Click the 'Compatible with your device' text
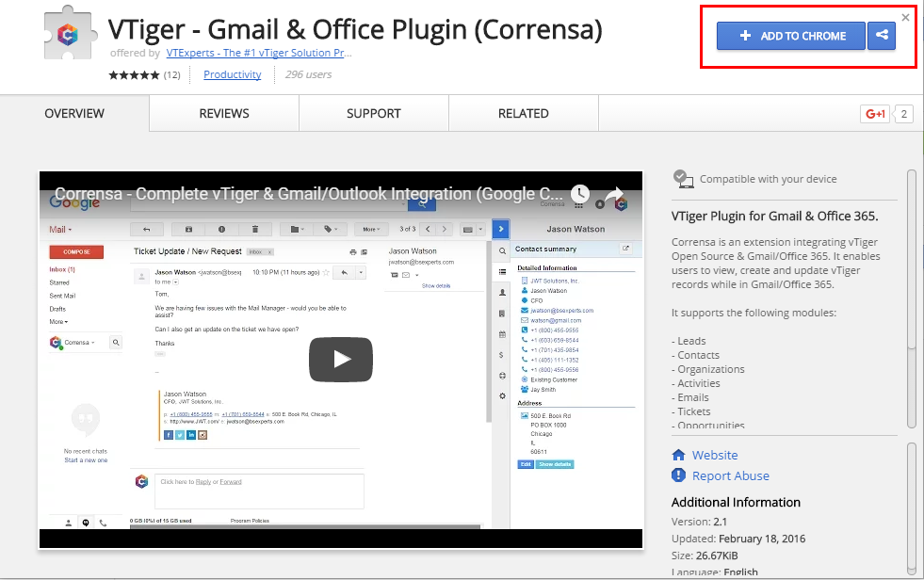Viewport: 924px width, 580px height. pos(768,179)
